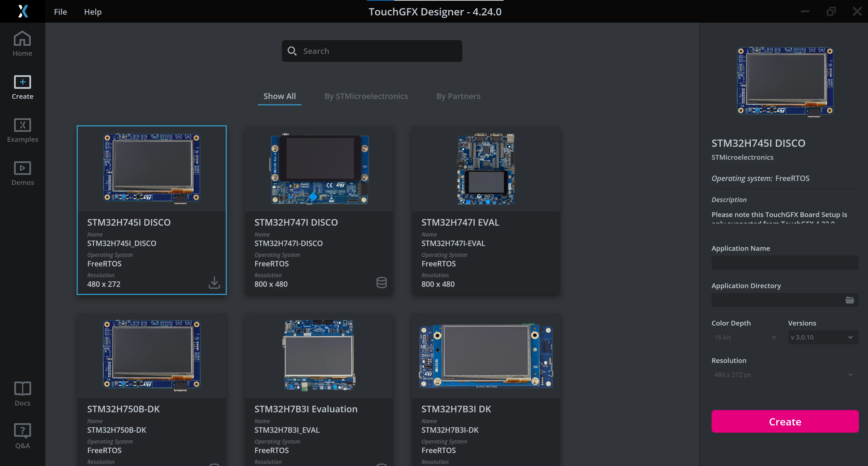
Task: Restore the TouchGFX Designer window
Action: tap(831, 12)
